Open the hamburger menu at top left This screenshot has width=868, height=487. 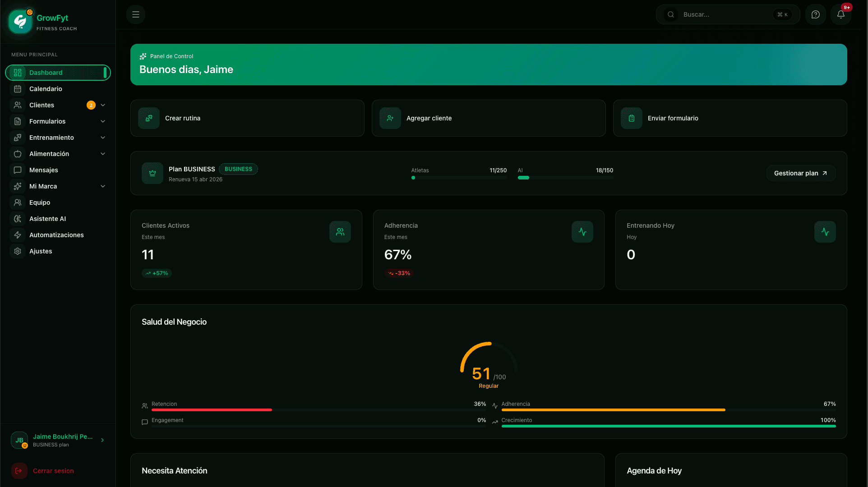135,14
